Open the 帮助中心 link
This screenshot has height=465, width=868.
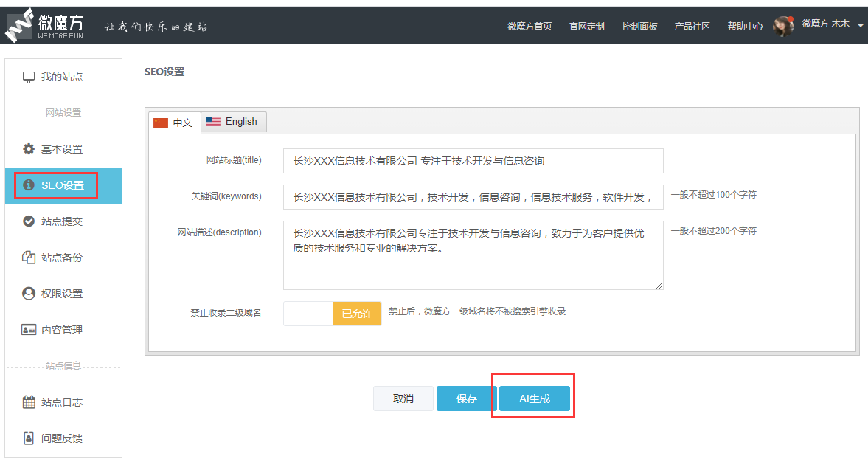[x=745, y=26]
